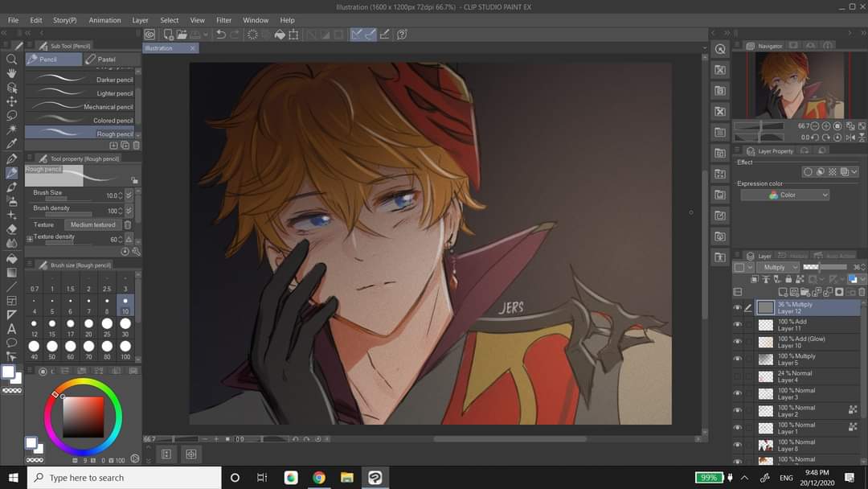Viewport: 868px width, 489px height.
Task: Select the Zoom magnifier tool
Action: tap(11, 59)
